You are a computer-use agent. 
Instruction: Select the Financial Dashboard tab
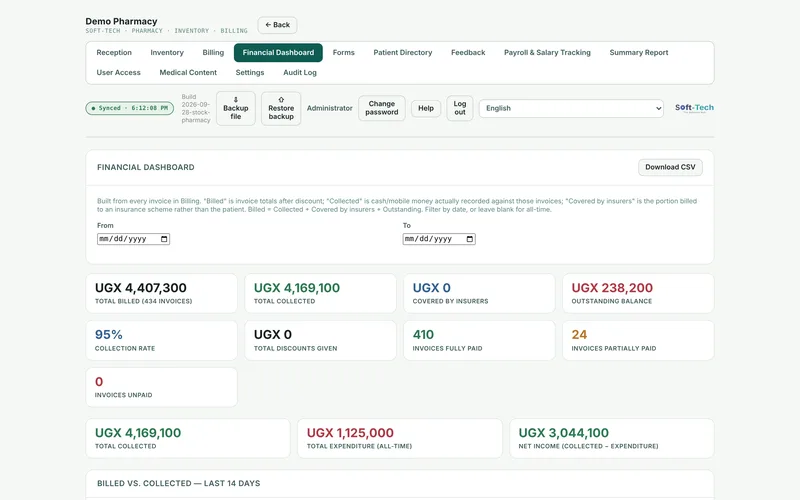pyautogui.click(x=278, y=53)
